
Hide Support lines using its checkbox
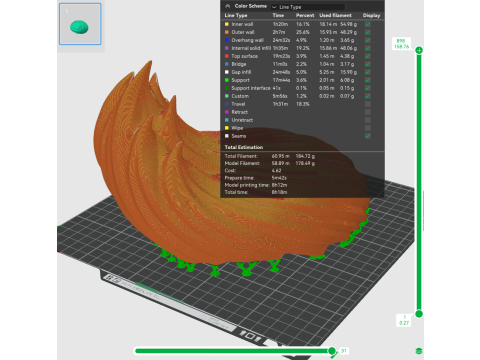point(368,80)
